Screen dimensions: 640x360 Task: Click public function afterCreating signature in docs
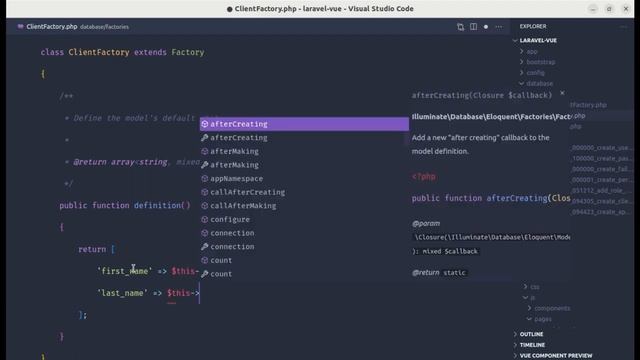(x=491, y=198)
